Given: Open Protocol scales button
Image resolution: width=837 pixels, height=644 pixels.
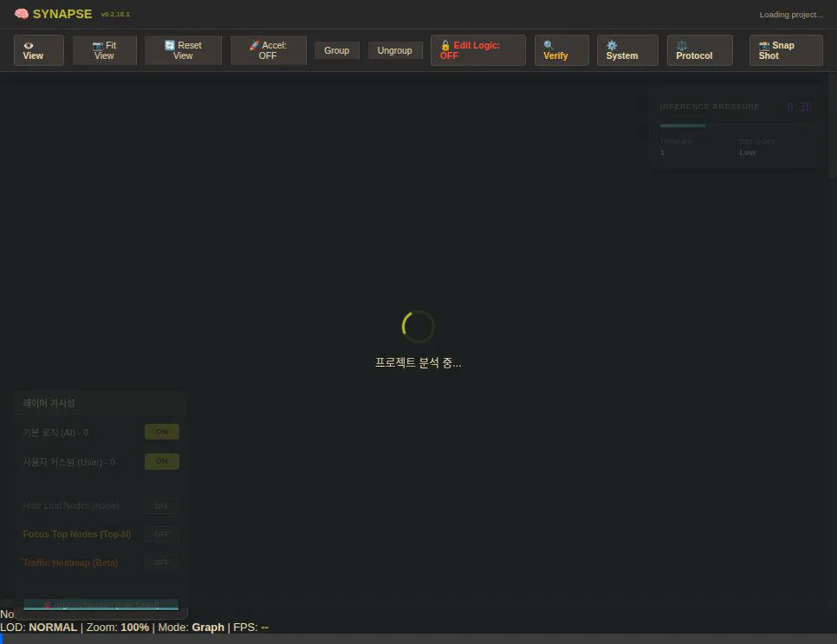Looking at the screenshot, I should [x=699, y=50].
